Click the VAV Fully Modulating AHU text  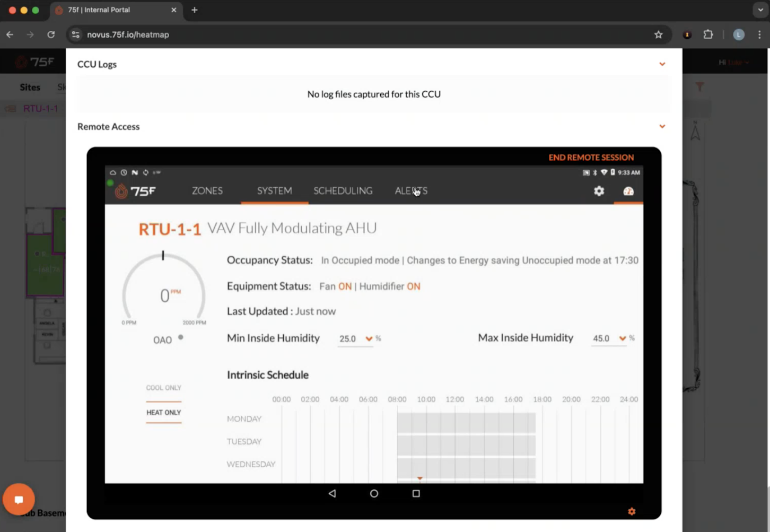point(292,228)
